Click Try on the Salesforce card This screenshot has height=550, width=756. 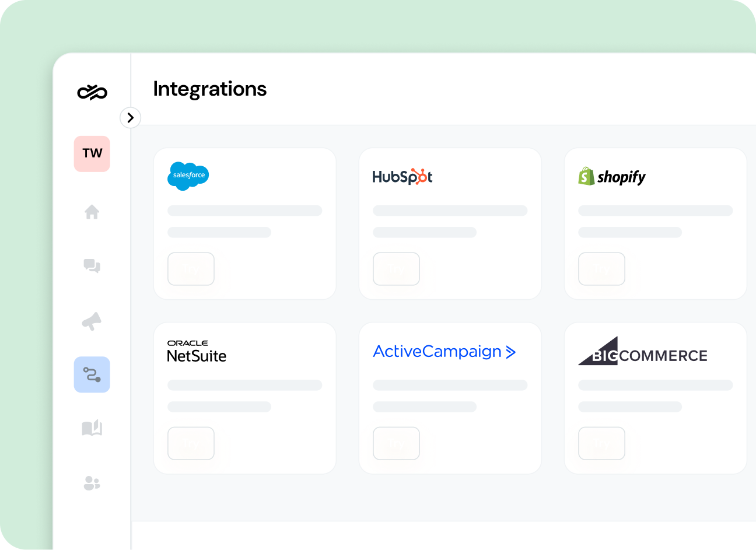191,269
